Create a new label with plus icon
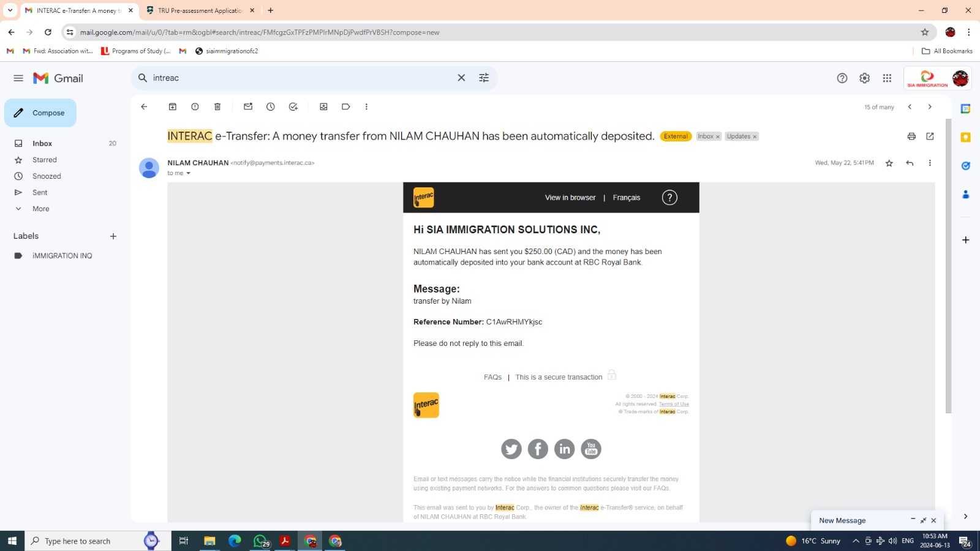The height and width of the screenshot is (551, 980). click(x=113, y=236)
